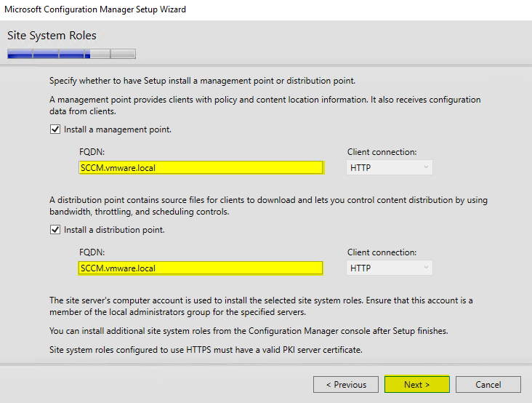Click the Client connection label for management point
Viewport: 532px width, 403px height.
(x=382, y=152)
